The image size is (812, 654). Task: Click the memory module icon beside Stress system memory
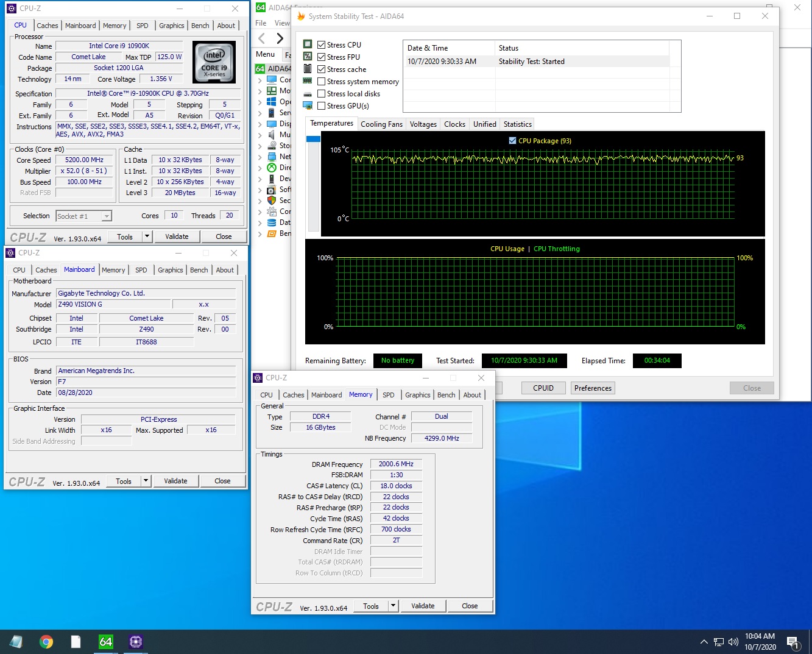coord(308,81)
